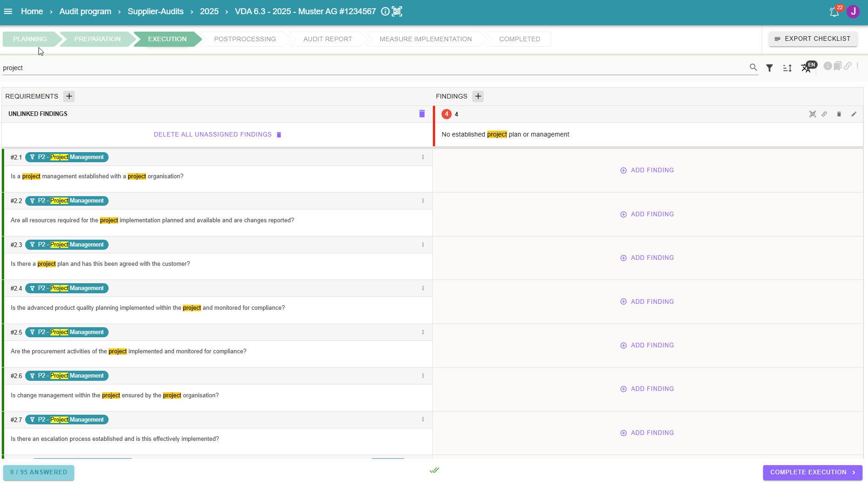Toggle the P2 filter chip on #2.4

(x=67, y=288)
